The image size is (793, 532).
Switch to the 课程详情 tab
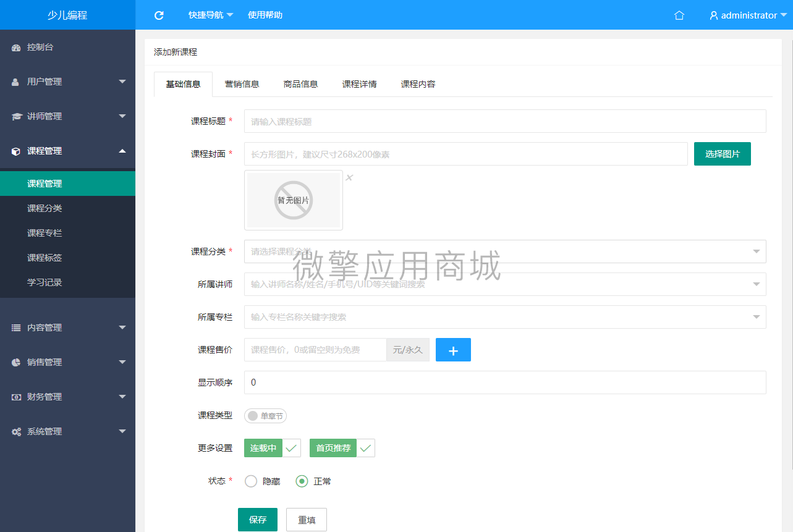(x=359, y=84)
